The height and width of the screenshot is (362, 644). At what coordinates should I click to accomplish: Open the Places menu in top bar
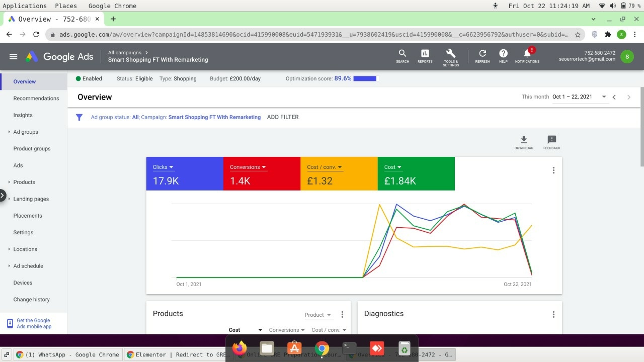66,6
